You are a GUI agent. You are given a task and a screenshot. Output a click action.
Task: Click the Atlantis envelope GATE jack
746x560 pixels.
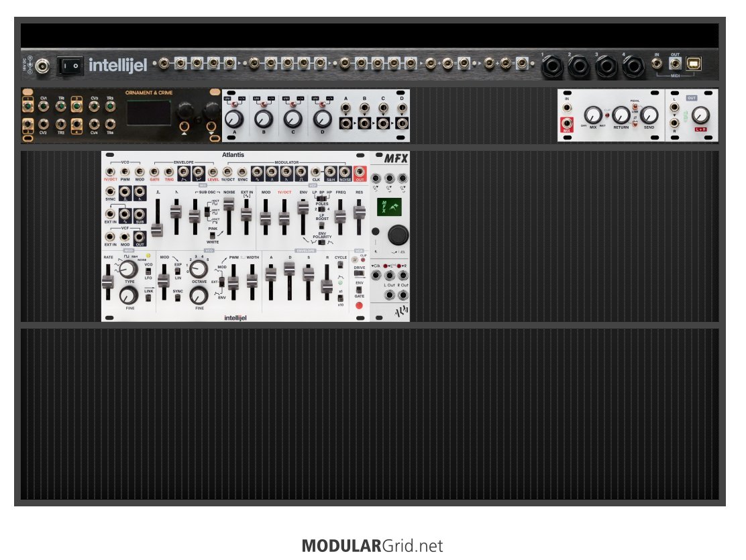[154, 172]
